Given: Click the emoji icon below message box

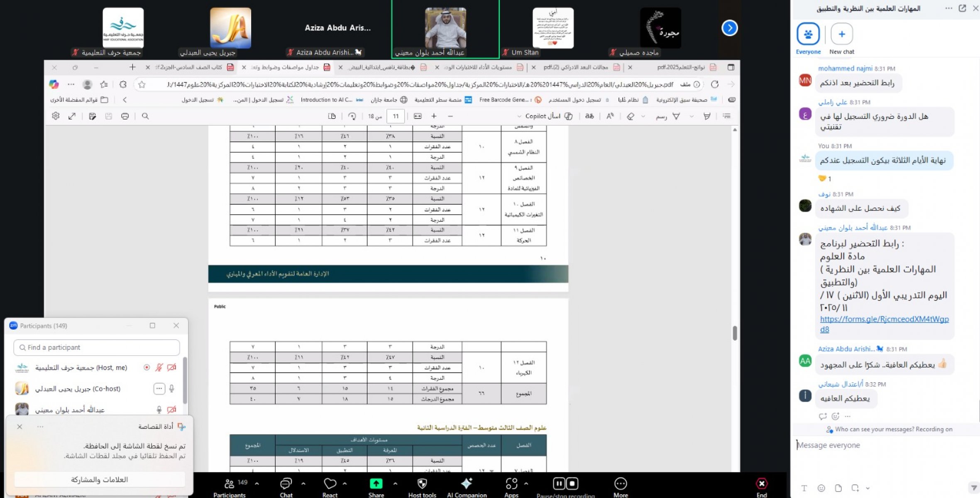Looking at the screenshot, I should 821,488.
